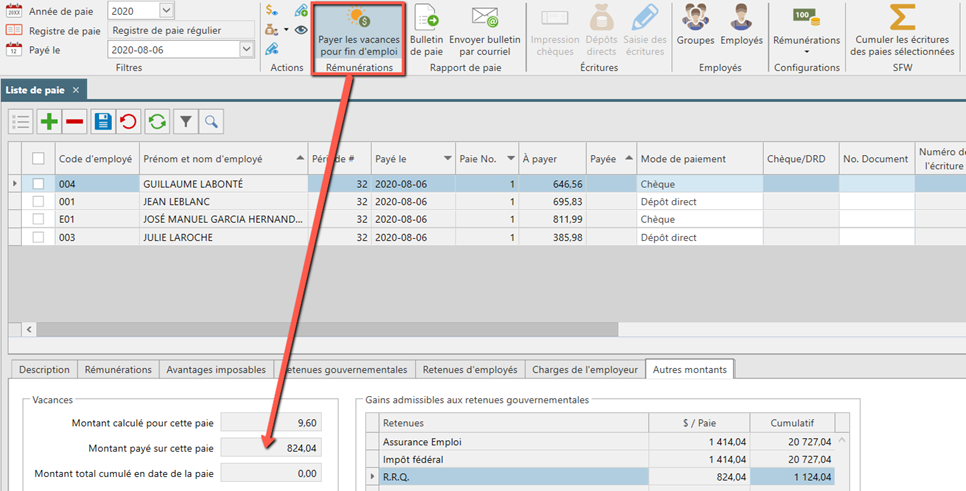
Task: Sort by Prénom et nom d'employé column
Action: coord(224,158)
